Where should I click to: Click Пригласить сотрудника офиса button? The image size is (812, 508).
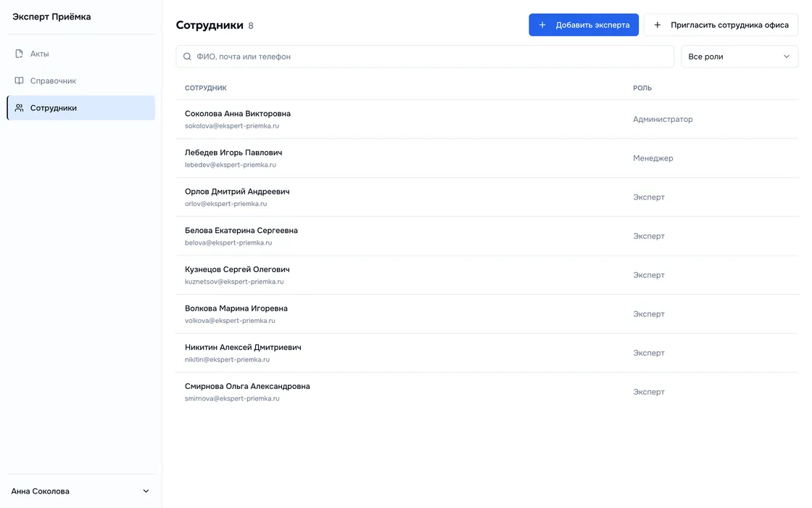point(721,25)
